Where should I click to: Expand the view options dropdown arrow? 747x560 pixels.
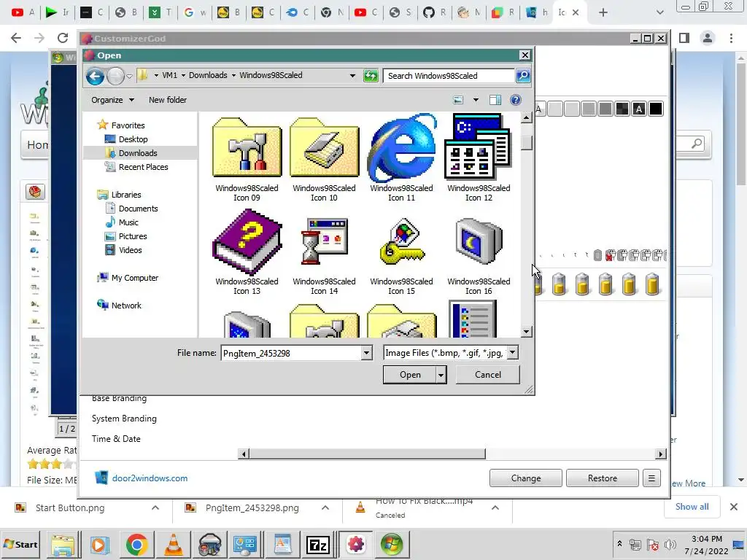tap(476, 100)
